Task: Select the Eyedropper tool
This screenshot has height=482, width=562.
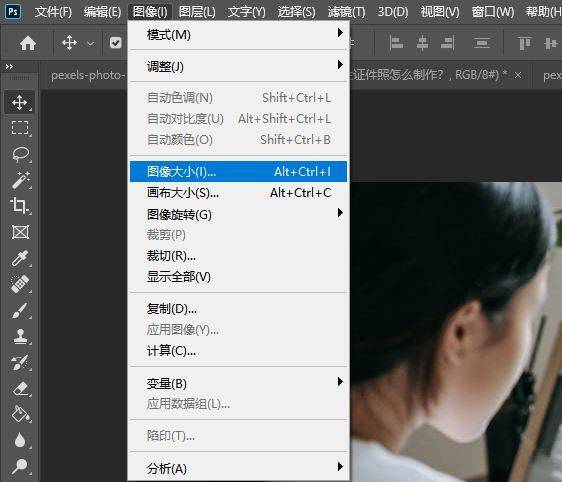Action: [20, 258]
